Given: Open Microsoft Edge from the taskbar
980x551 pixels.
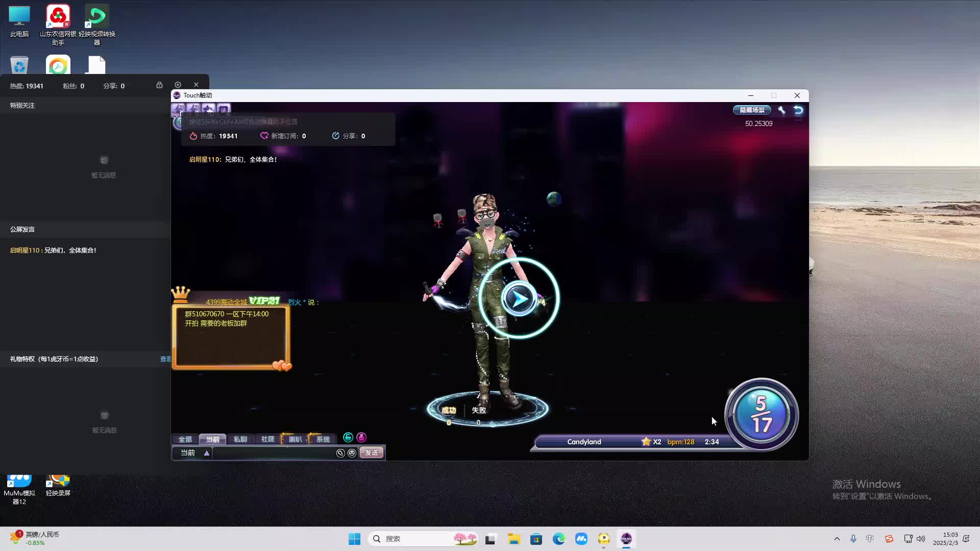Looking at the screenshot, I should 558,539.
